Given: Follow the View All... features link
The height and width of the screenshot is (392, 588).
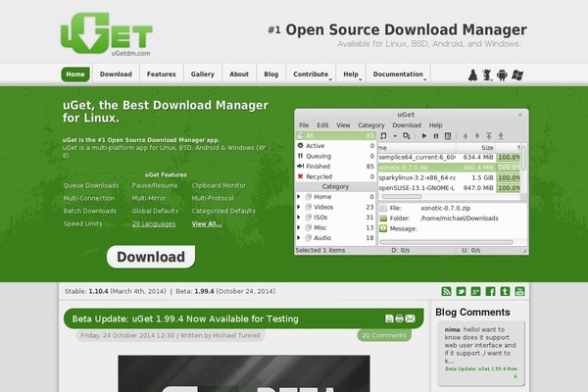Looking at the screenshot, I should pyautogui.click(x=207, y=224).
